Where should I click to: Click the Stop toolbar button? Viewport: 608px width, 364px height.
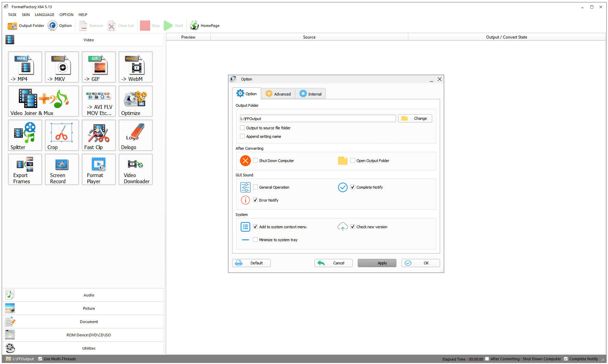[x=150, y=26]
